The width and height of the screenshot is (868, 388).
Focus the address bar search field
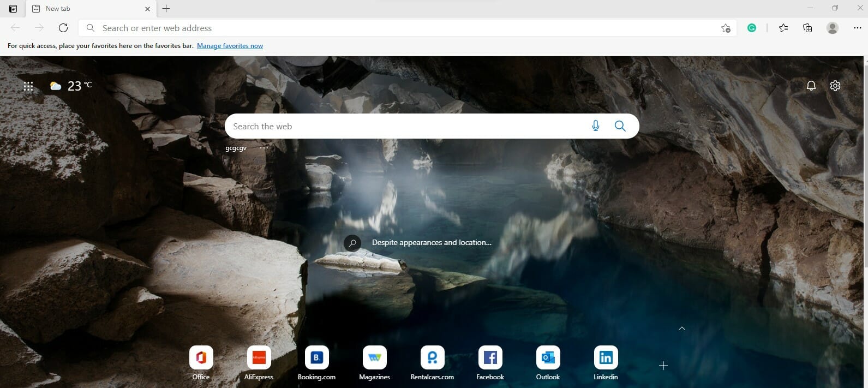[x=407, y=28]
